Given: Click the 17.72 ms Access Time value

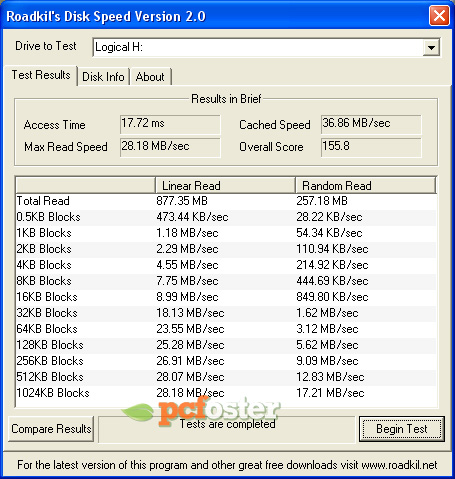Looking at the screenshot, I should [170, 124].
